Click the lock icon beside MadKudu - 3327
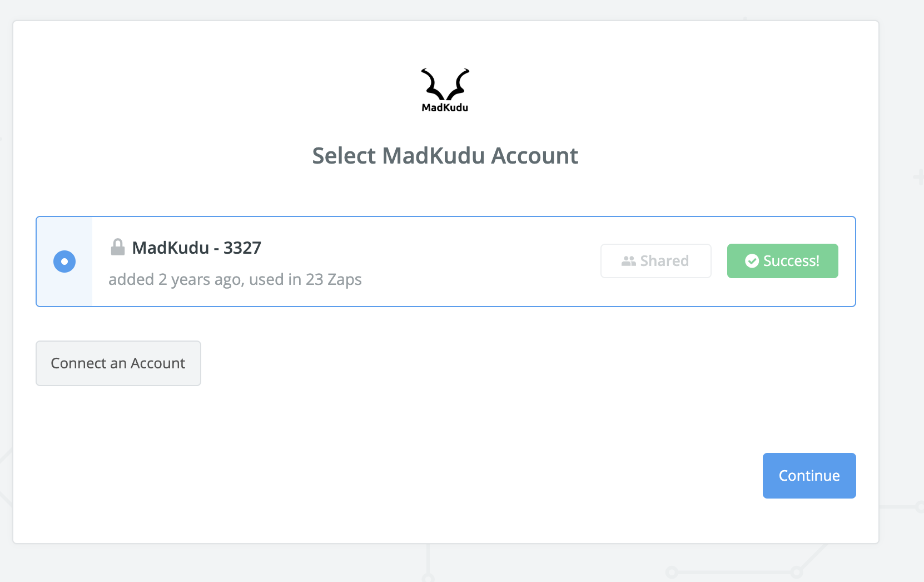Screen dimensions: 924x582 pos(118,246)
